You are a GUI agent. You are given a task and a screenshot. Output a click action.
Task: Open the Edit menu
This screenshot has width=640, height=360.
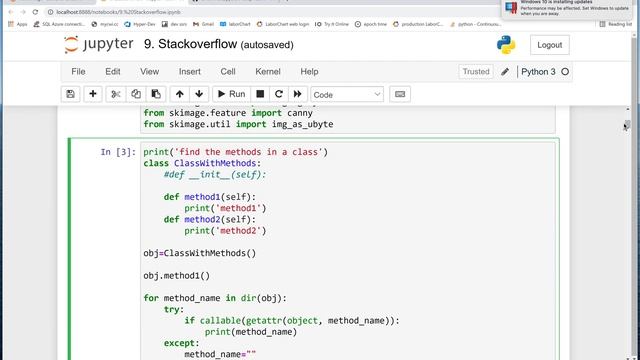(113, 71)
